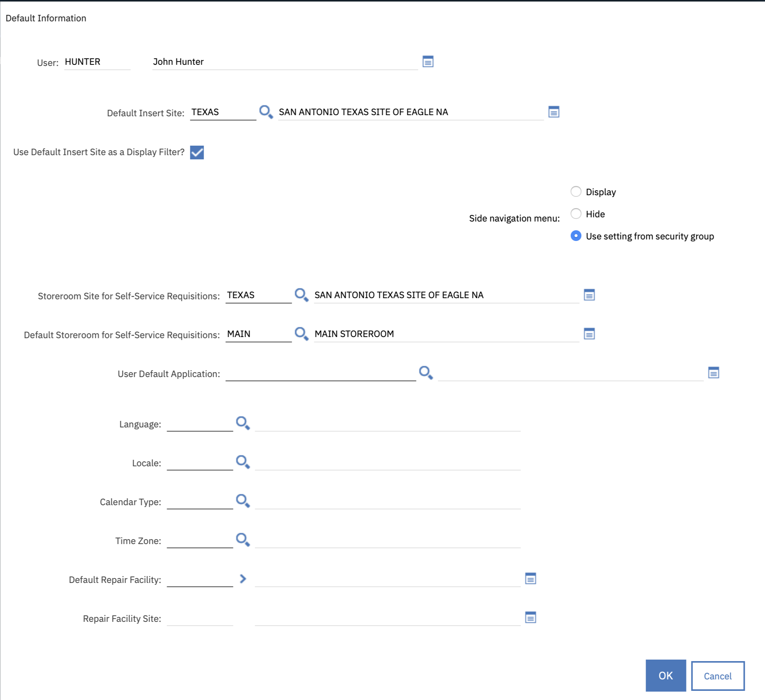Dismiss the dialog via Cancel
Image resolution: width=765 pixels, height=700 pixels.
[718, 676]
